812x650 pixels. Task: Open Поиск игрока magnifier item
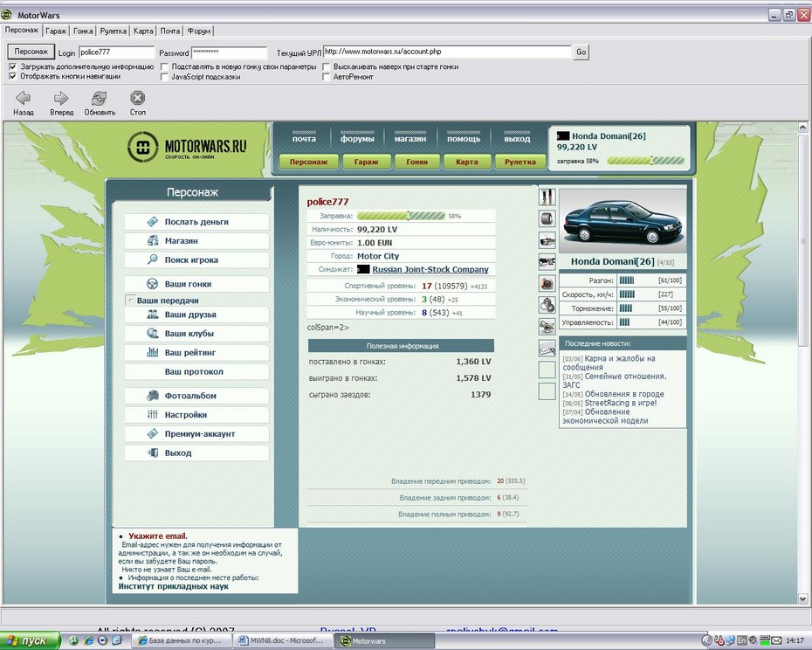click(196, 260)
